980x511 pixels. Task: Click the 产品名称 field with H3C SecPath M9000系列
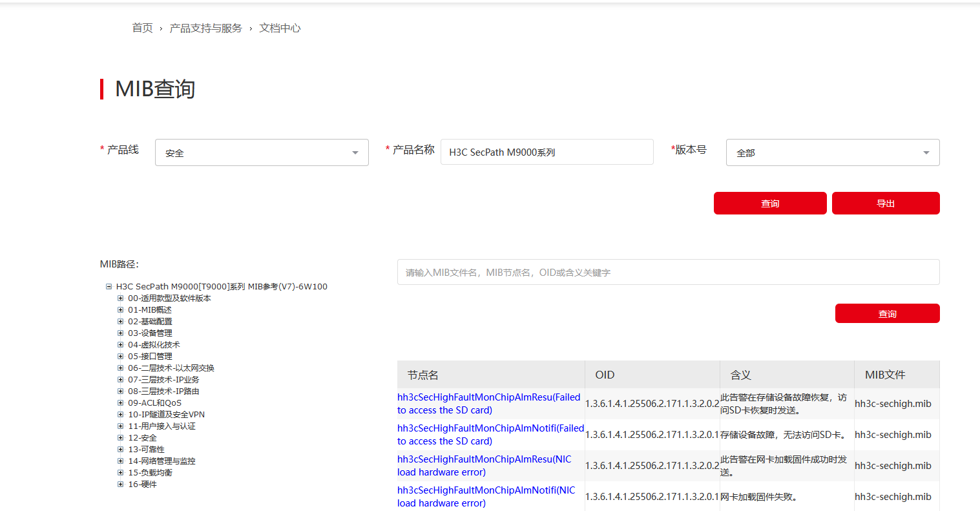point(547,152)
